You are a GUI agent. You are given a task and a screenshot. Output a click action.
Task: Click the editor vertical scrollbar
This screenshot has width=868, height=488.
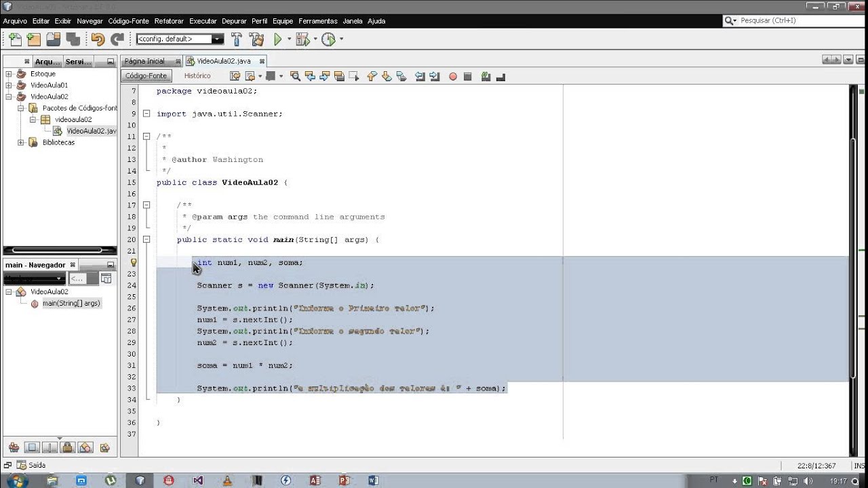tap(854, 258)
